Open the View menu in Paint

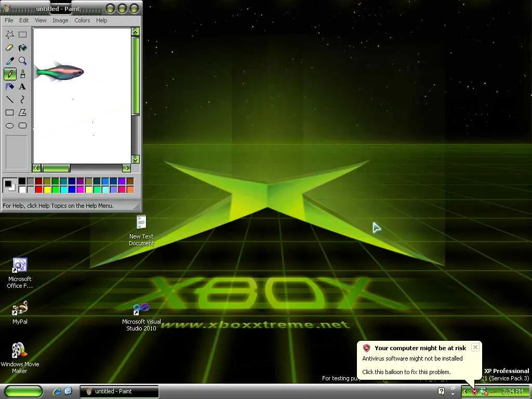pos(41,20)
